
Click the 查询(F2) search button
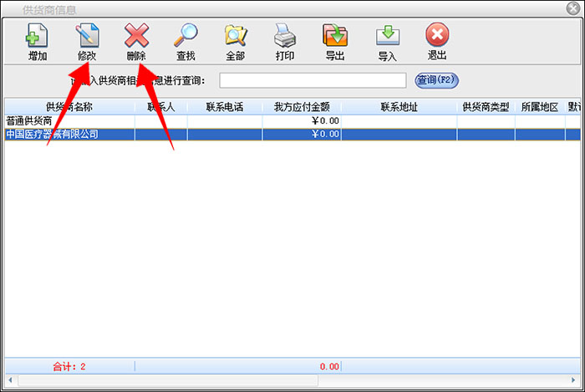point(436,80)
